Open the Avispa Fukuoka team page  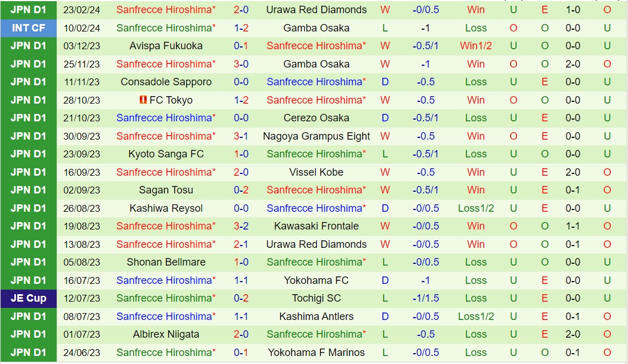pos(166,46)
